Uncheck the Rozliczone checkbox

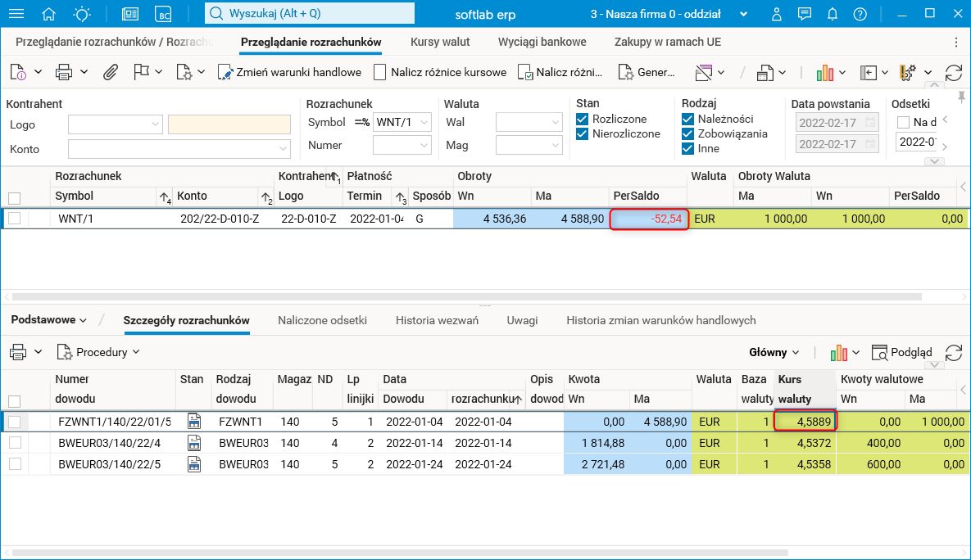pos(582,120)
